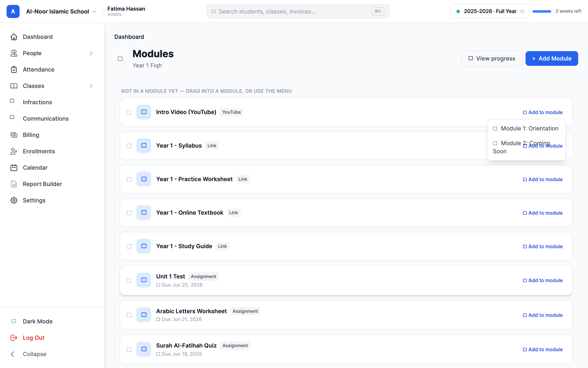Click the Surah Al-Fatihah Quiz item icon

pyautogui.click(x=144, y=349)
